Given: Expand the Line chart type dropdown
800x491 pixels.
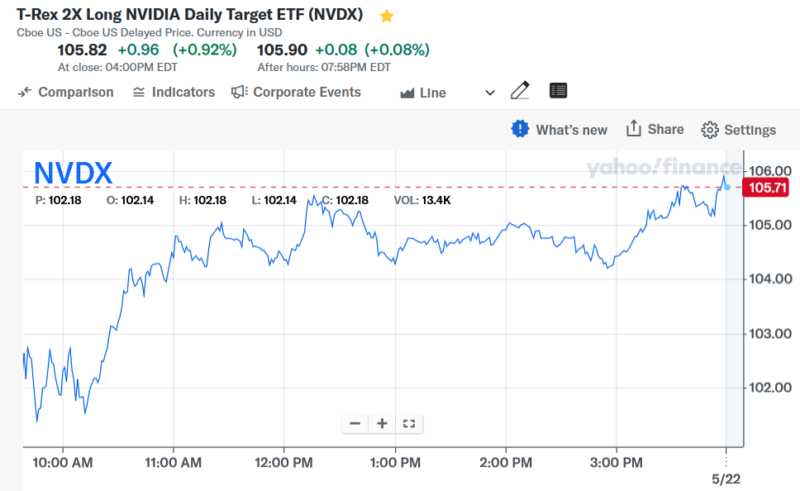Looking at the screenshot, I should [x=423, y=92].
